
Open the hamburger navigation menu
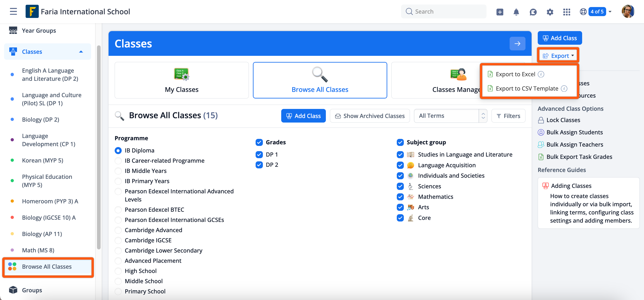[13, 12]
